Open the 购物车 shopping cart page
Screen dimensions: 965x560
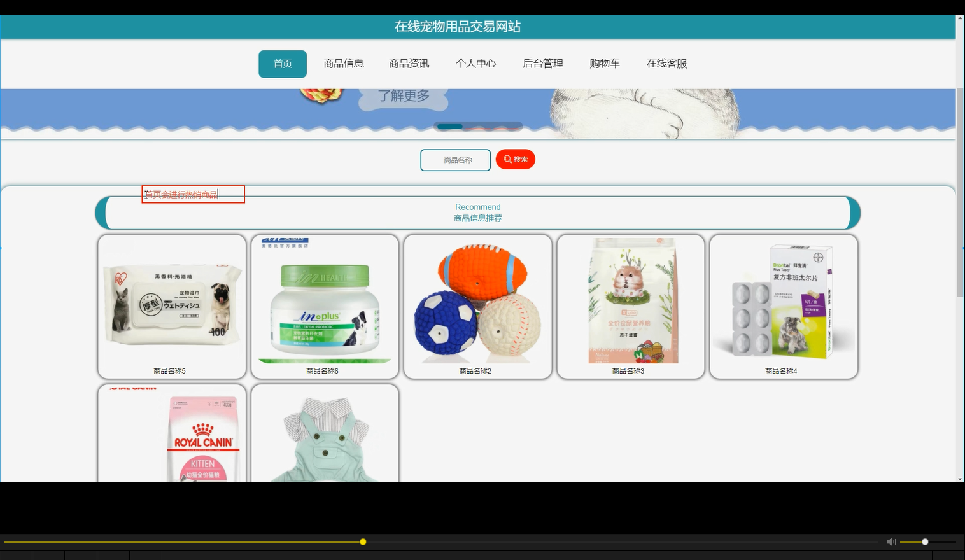604,64
